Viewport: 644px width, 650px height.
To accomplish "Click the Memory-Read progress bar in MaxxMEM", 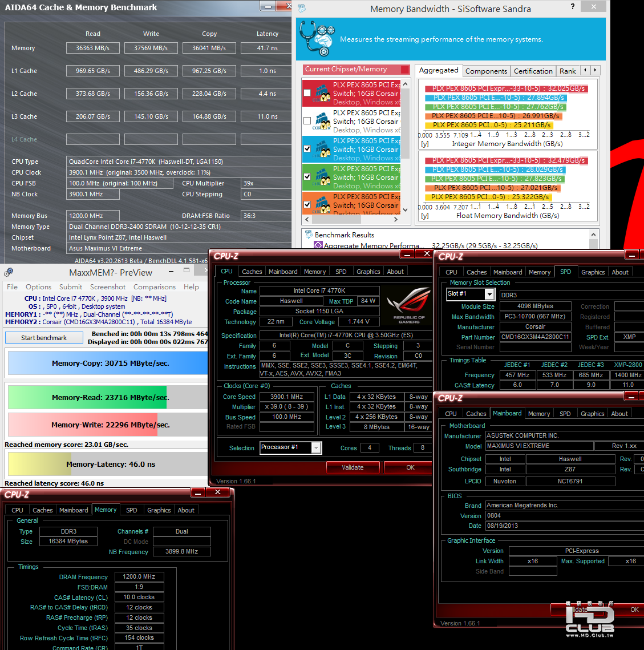I will click(x=108, y=397).
